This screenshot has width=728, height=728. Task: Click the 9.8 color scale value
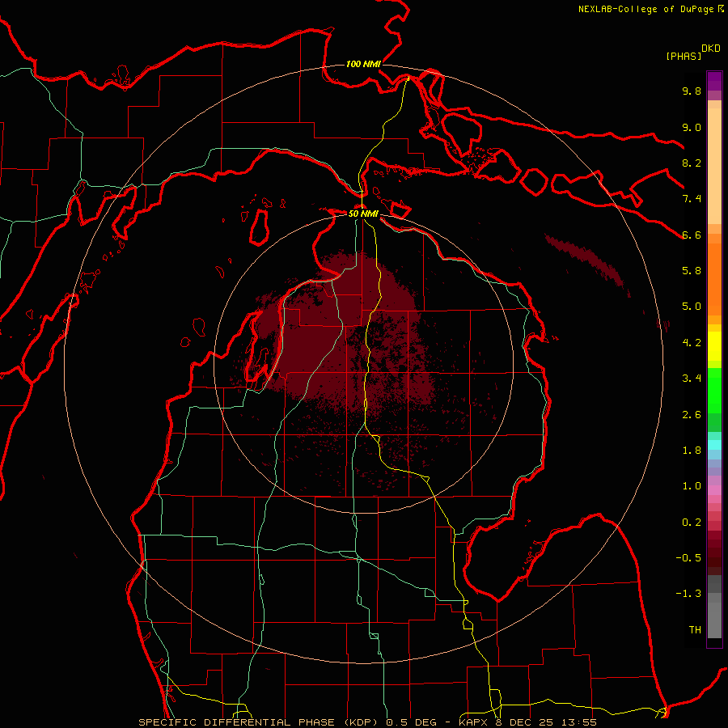point(692,91)
